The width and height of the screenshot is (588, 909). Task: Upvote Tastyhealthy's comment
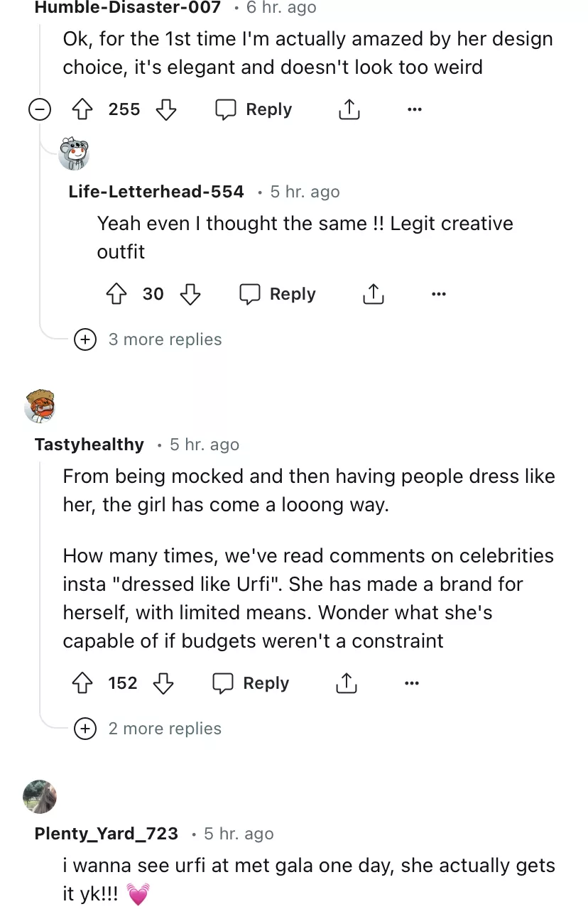(83, 683)
